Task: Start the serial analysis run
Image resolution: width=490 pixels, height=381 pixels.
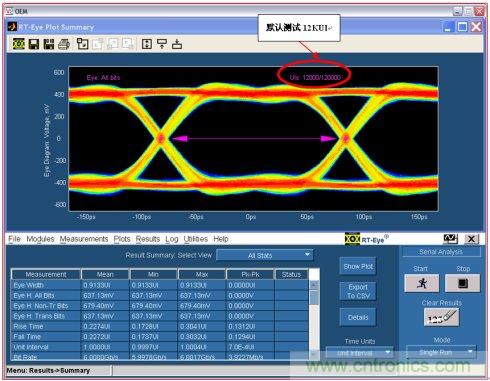Action: 422,283
